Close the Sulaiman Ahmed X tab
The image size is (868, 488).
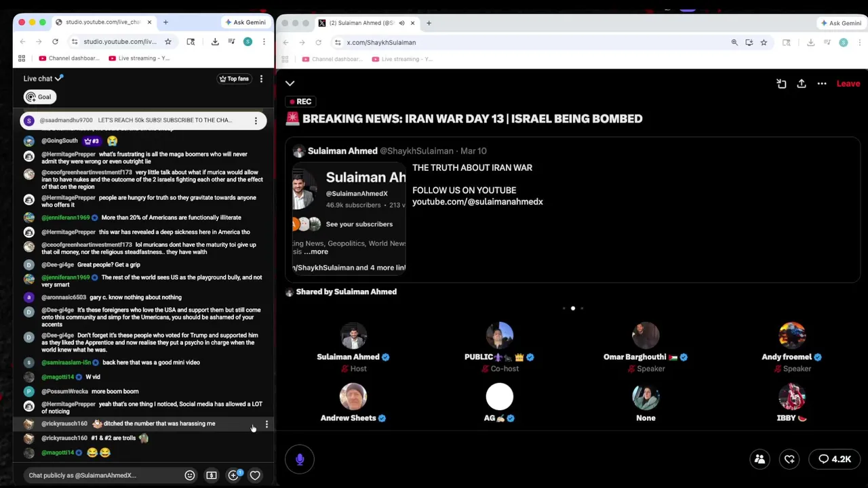[412, 23]
